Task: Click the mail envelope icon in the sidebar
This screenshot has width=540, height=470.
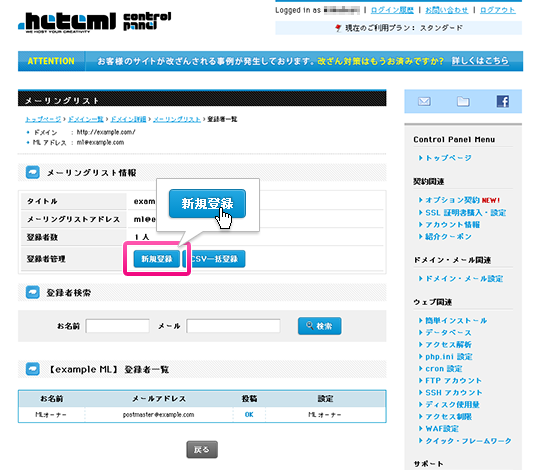Action: coord(424,102)
